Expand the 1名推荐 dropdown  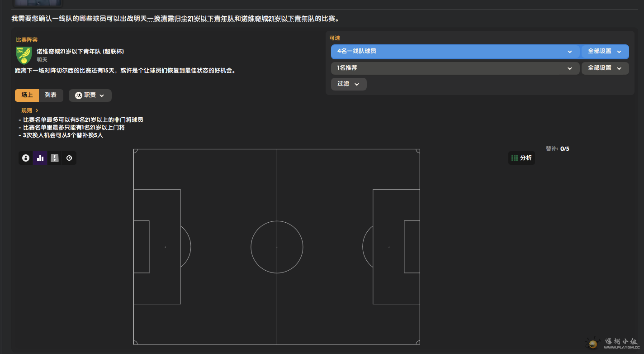click(455, 68)
